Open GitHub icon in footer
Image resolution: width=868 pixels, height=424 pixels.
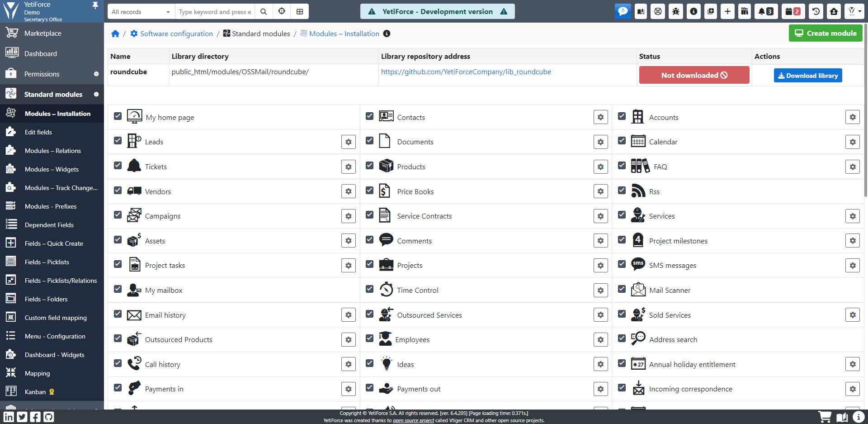click(49, 417)
